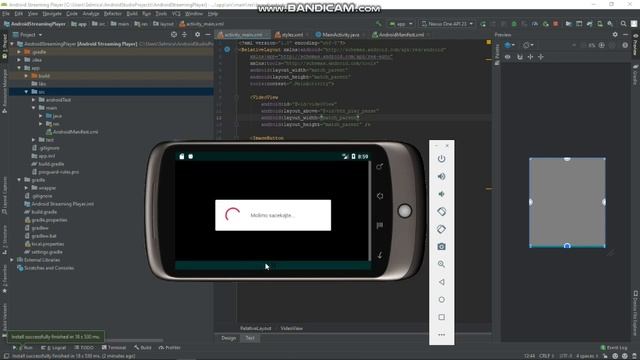Click the Project panel collapse-all icon

point(184,35)
